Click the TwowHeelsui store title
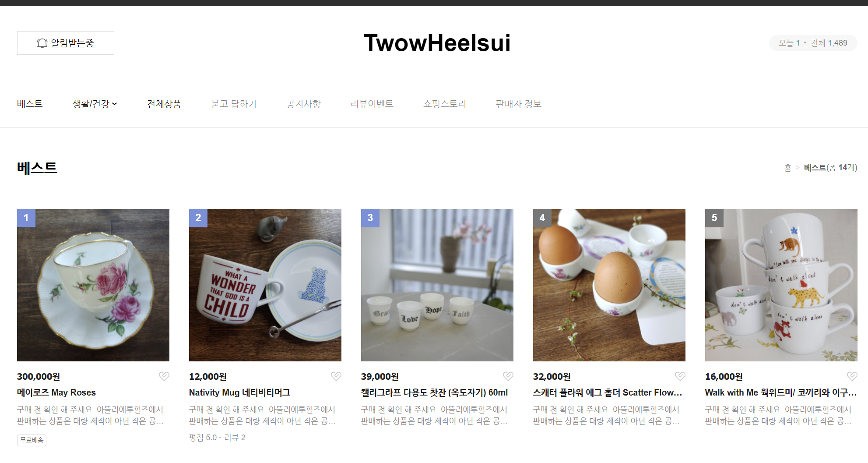 [x=437, y=43]
